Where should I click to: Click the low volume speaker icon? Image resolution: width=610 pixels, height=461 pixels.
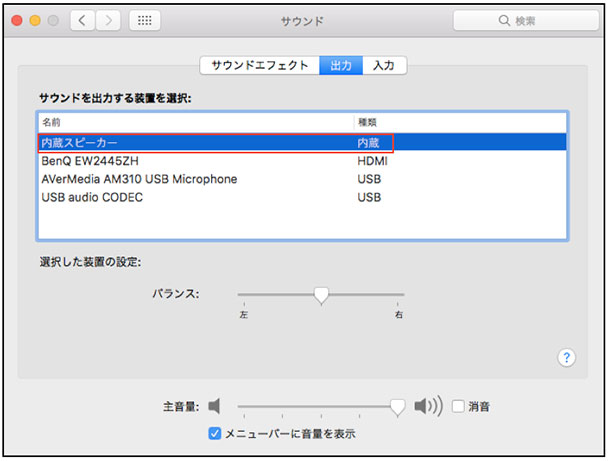click(214, 407)
